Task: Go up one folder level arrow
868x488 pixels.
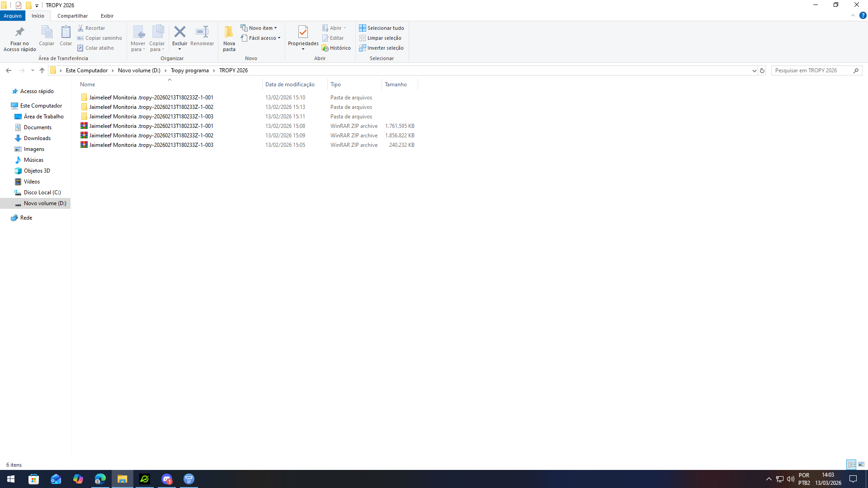Action: [x=42, y=70]
